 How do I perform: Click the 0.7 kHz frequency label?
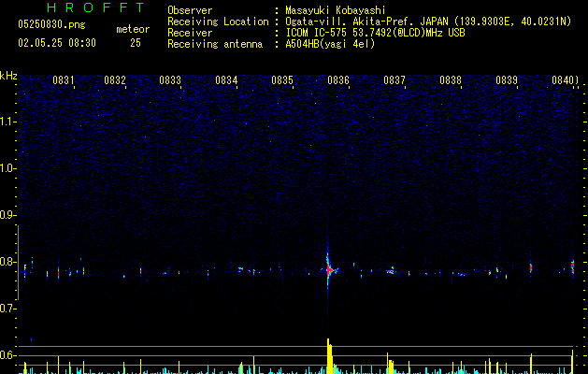(x=7, y=309)
